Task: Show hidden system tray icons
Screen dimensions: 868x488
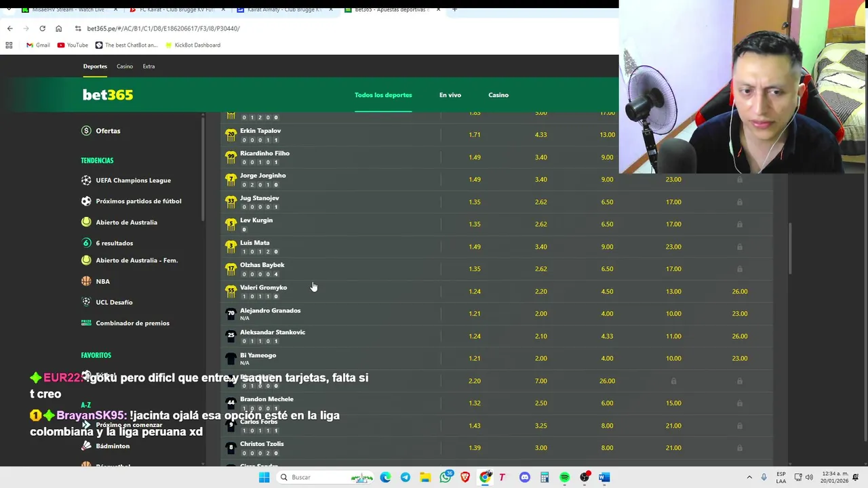Action: click(749, 477)
